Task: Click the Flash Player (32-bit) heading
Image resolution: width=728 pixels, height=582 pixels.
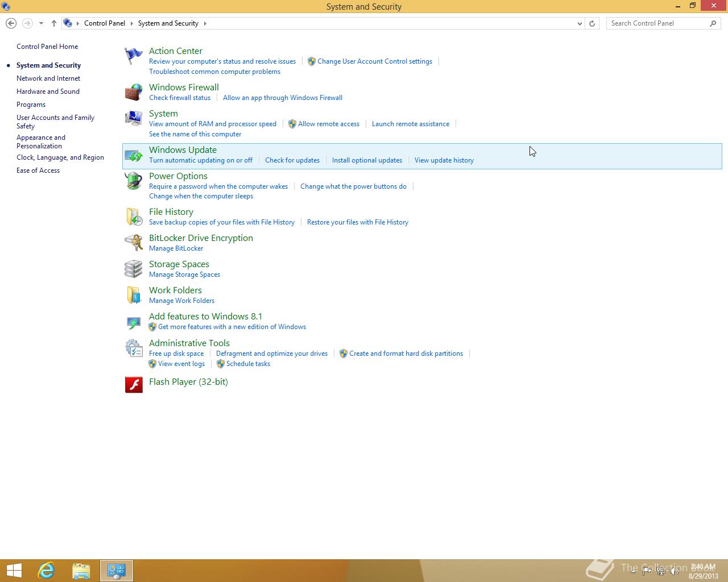Action: [x=188, y=382]
